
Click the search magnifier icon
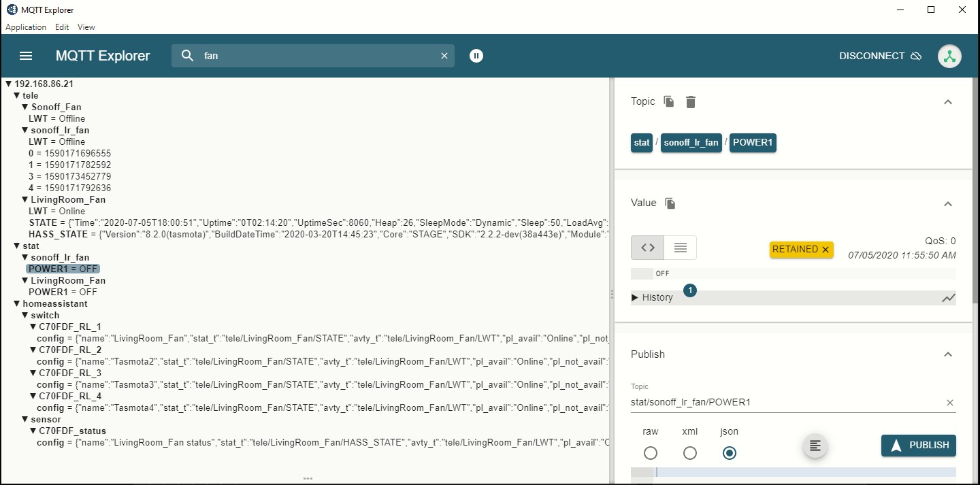(x=188, y=56)
